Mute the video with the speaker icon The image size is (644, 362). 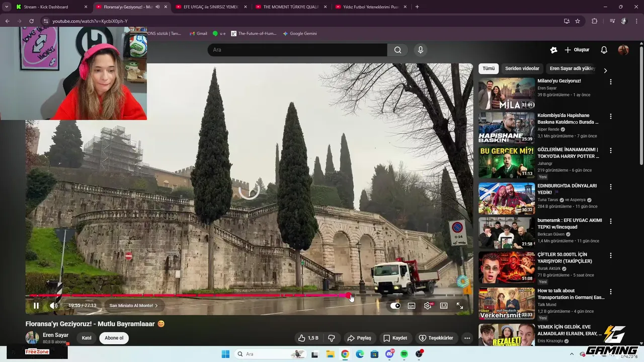point(53,306)
